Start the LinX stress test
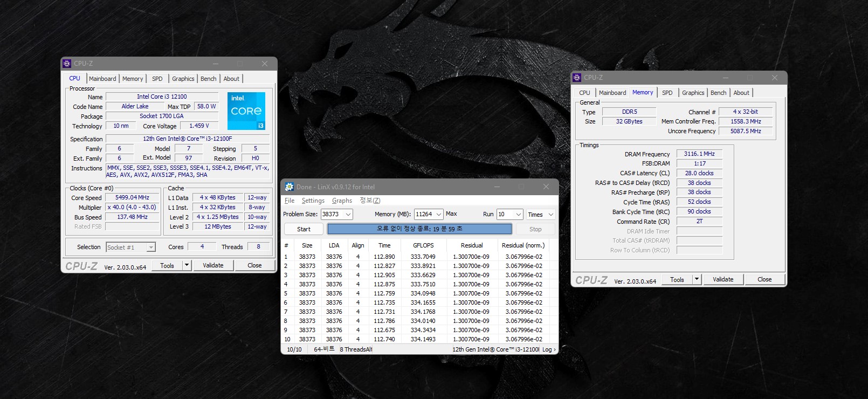The height and width of the screenshot is (399, 868). [x=304, y=229]
